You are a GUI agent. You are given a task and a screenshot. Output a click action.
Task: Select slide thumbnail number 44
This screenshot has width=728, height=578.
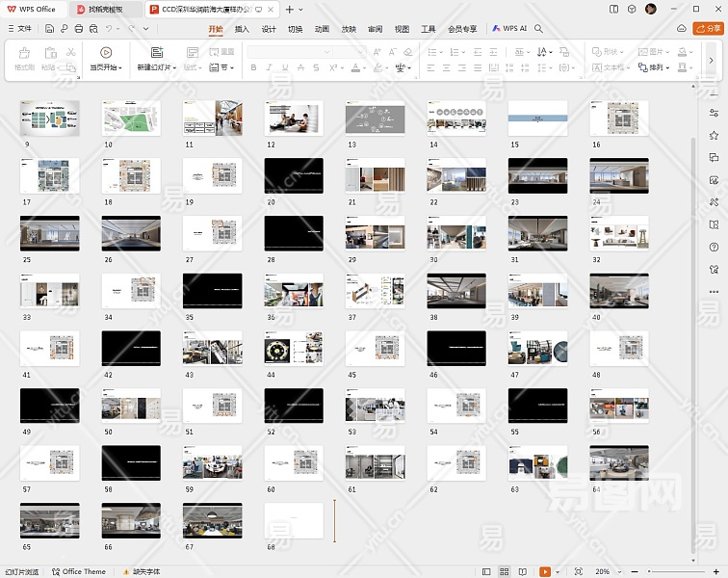pyautogui.click(x=294, y=349)
